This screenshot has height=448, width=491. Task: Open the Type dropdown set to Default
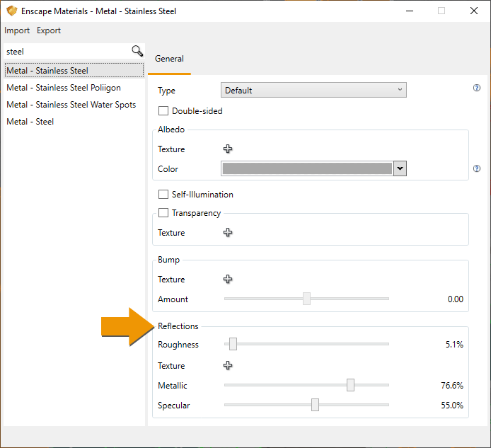tap(313, 90)
